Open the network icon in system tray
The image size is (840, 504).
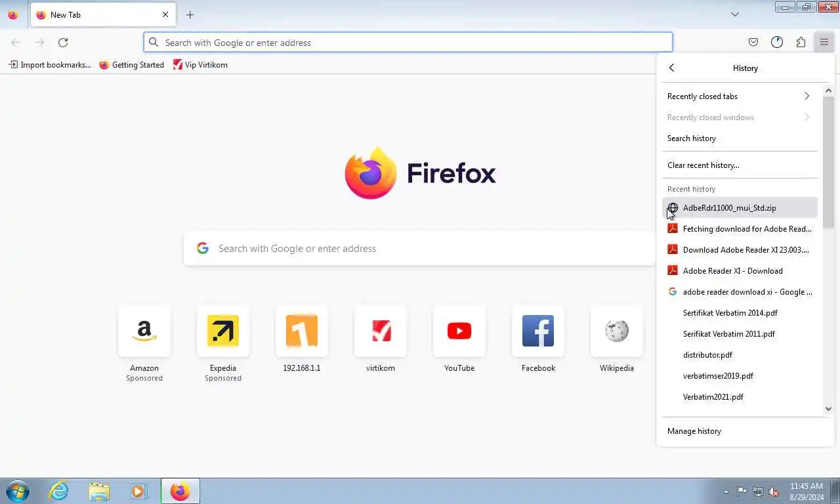pos(758,492)
